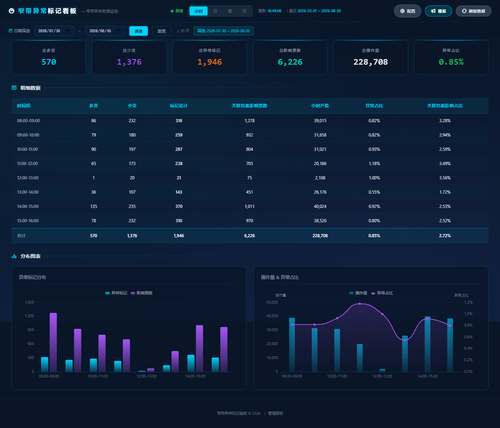Screen dimensions: 500x428
Task: Click the stat card showing 1,376
Action: pyautogui.click(x=129, y=57)
